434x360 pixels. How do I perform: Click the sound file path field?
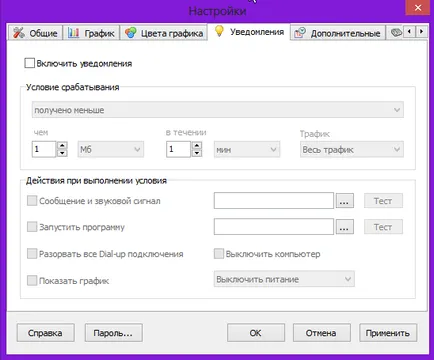pyautogui.click(x=274, y=201)
